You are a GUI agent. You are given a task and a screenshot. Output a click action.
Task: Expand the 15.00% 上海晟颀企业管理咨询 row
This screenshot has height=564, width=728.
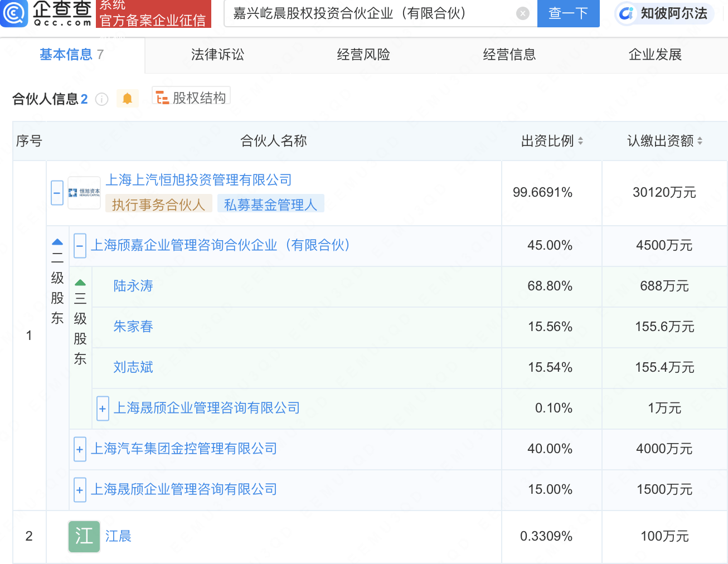click(80, 490)
